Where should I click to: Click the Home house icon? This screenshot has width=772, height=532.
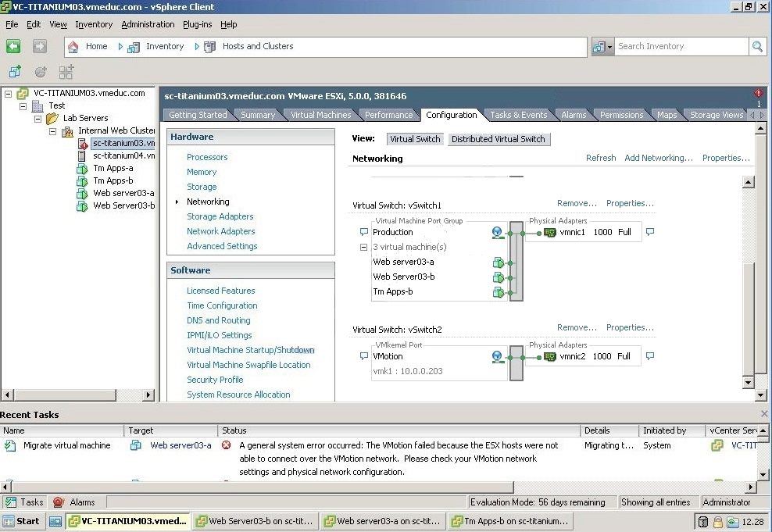[73, 47]
